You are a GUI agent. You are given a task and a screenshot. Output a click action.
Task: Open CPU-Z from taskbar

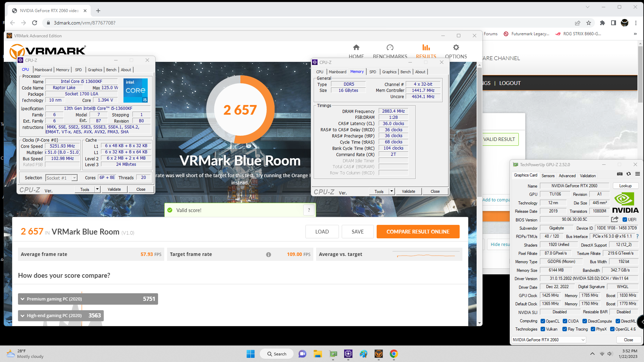pos(348,354)
